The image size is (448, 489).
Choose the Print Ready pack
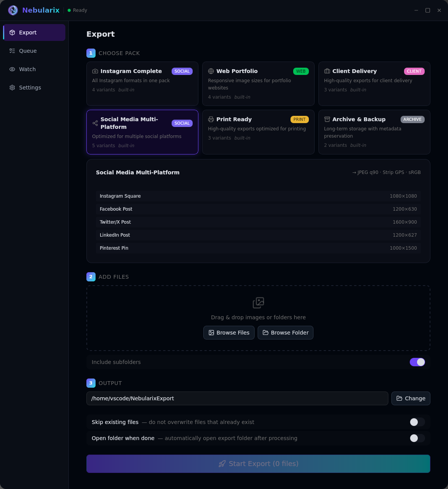pyautogui.click(x=258, y=132)
